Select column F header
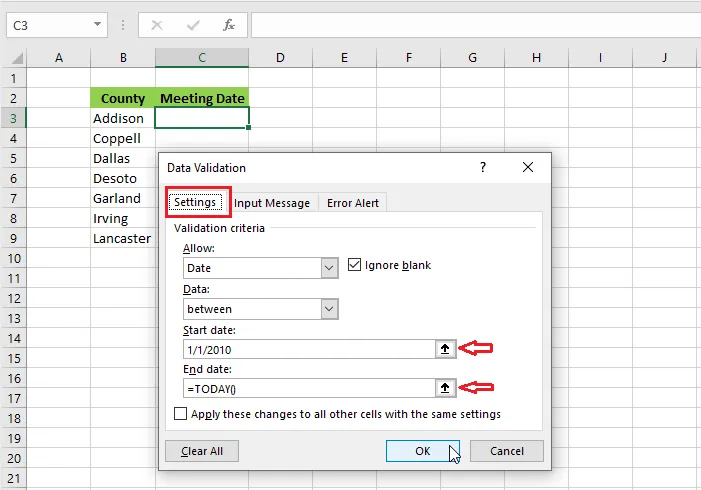Image resolution: width=701 pixels, height=490 pixels. pyautogui.click(x=409, y=58)
